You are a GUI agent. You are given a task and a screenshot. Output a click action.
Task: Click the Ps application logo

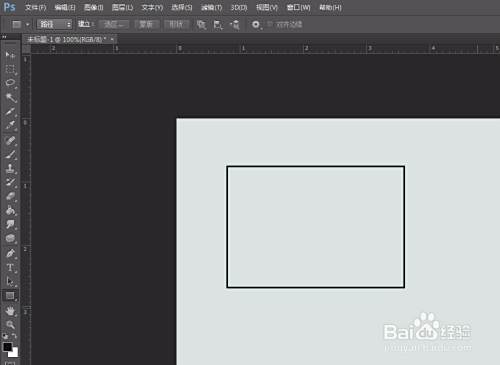coord(9,7)
